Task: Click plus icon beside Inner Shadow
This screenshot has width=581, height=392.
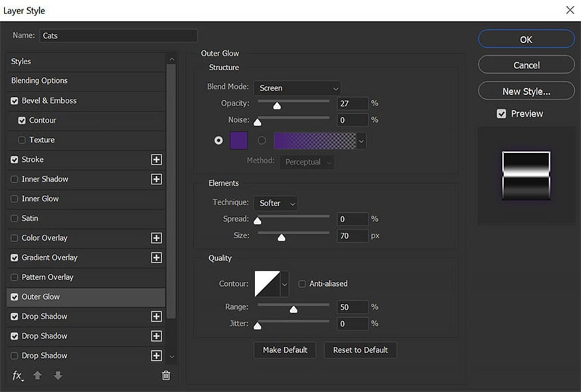Action: click(x=157, y=179)
